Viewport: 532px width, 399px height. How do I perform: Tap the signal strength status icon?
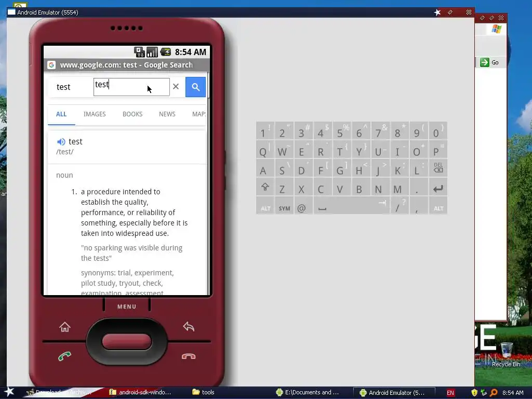click(152, 52)
